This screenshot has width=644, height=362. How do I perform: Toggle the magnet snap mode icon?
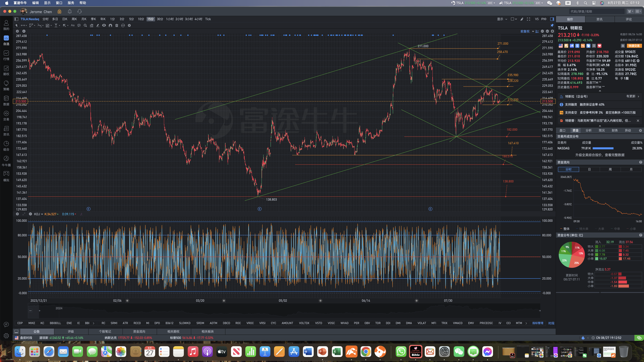point(111,26)
